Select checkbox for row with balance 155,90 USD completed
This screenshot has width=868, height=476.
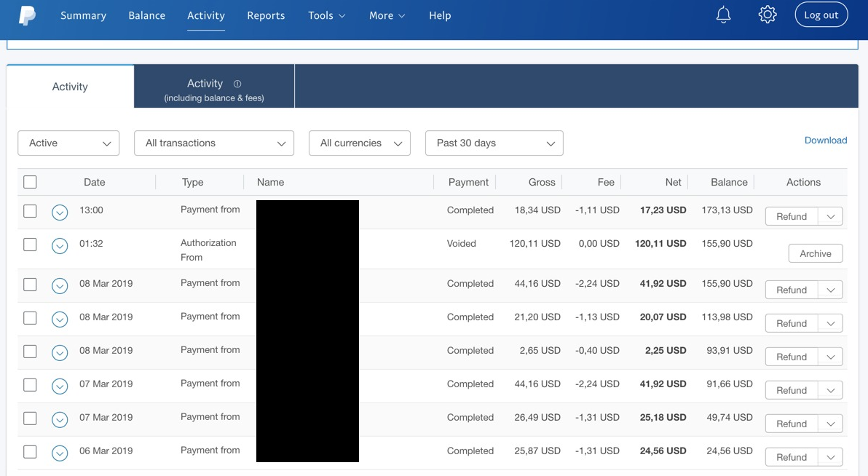tap(30, 285)
